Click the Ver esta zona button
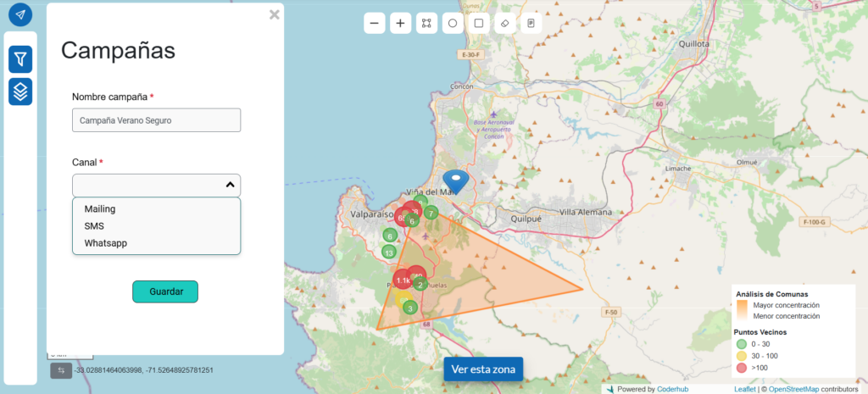Screen dimensions: 868x394 coord(483,369)
